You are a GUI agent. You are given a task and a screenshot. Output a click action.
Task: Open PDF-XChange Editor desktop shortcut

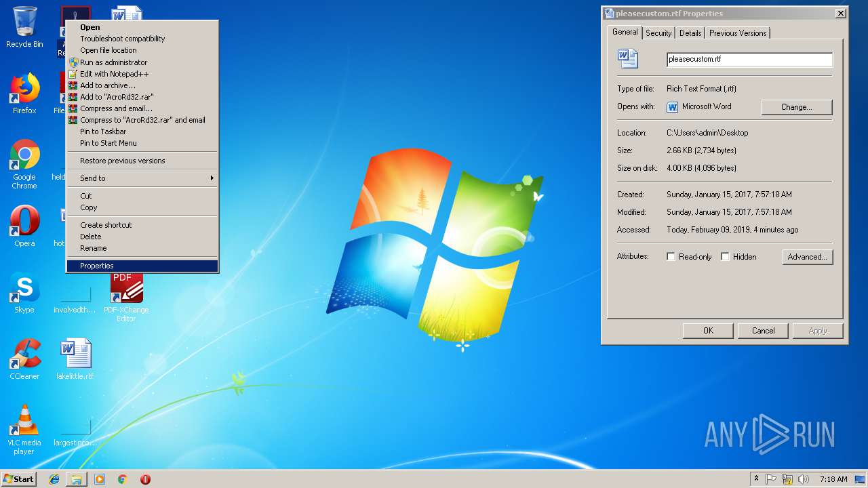click(126, 297)
